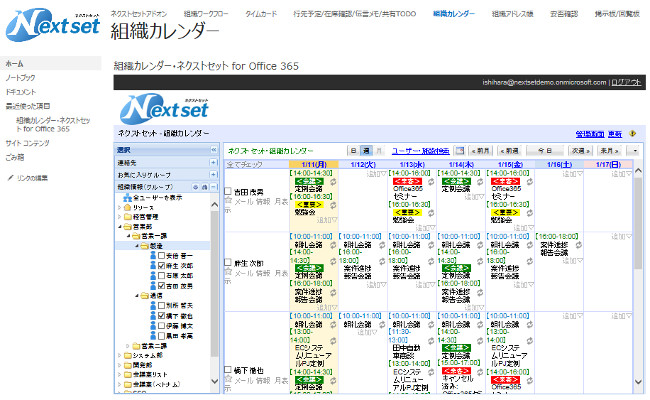The width and height of the screenshot is (650, 400).
Task: Open the ユーザー・施設検索 link
Action: (x=420, y=151)
